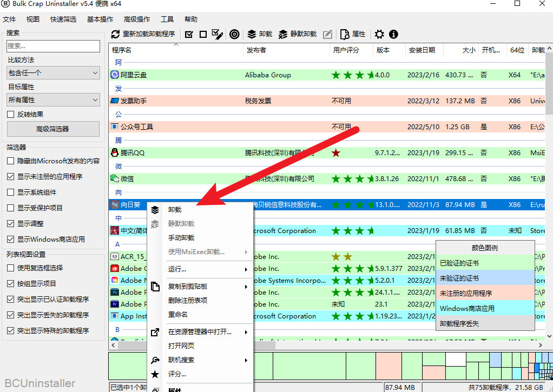The width and height of the screenshot is (553, 392).
Task: Click the context menu 卸载 layers icon
Action: coord(155,210)
